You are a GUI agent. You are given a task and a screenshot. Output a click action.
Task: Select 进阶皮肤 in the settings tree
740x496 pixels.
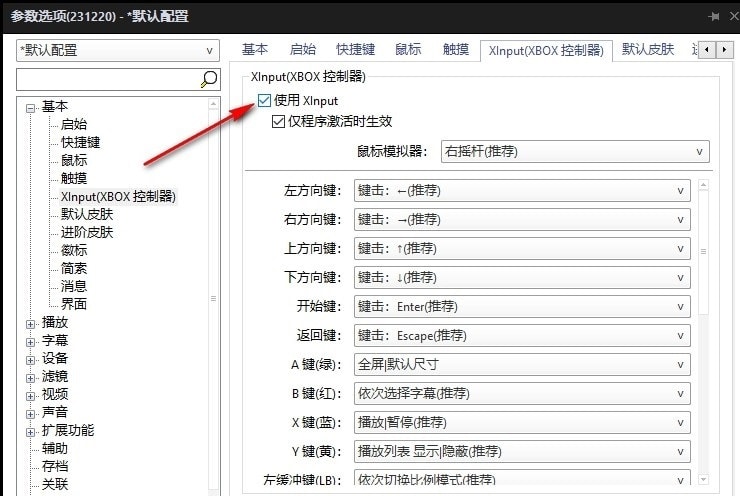tap(87, 232)
